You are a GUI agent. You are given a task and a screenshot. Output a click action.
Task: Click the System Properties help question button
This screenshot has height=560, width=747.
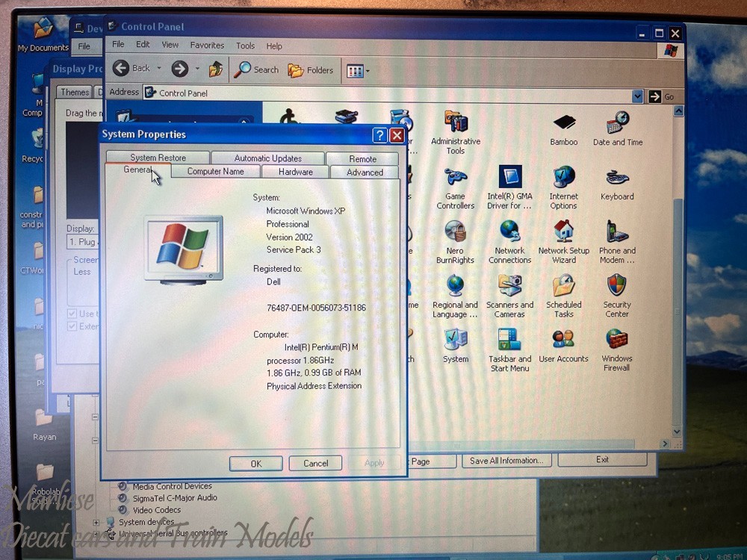point(379,135)
